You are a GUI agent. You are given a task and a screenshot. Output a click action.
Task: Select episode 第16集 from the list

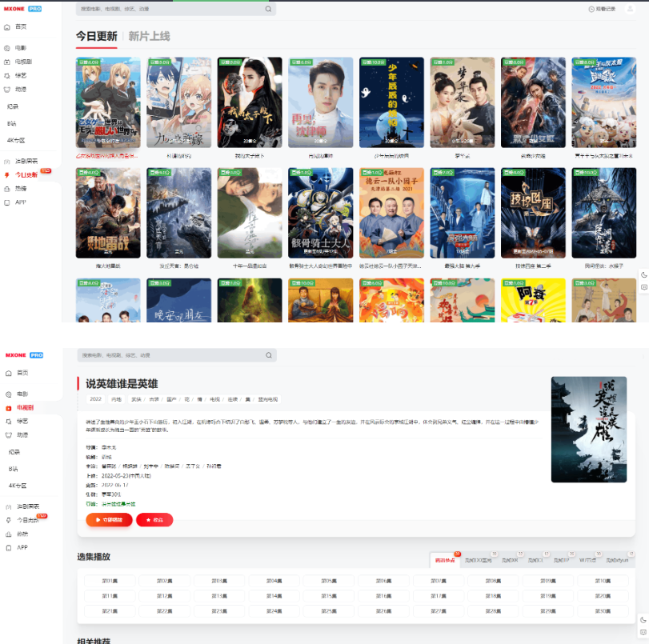pos(383,598)
